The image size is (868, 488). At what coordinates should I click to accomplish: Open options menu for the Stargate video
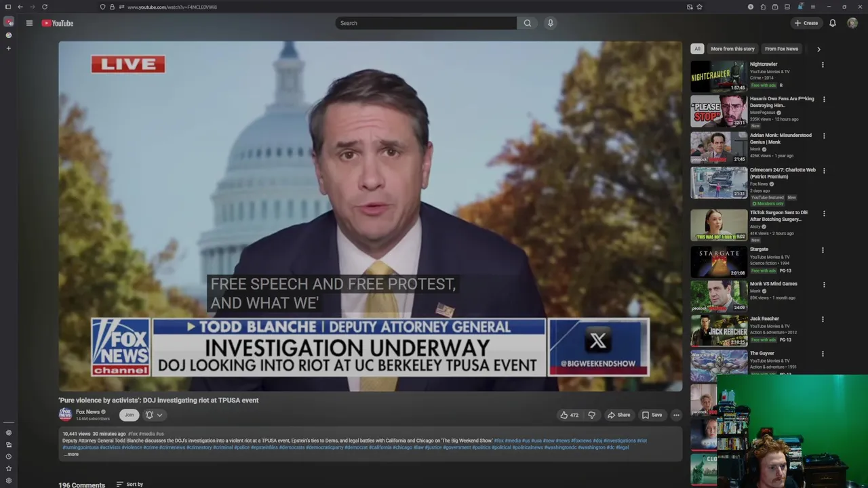[824, 250]
